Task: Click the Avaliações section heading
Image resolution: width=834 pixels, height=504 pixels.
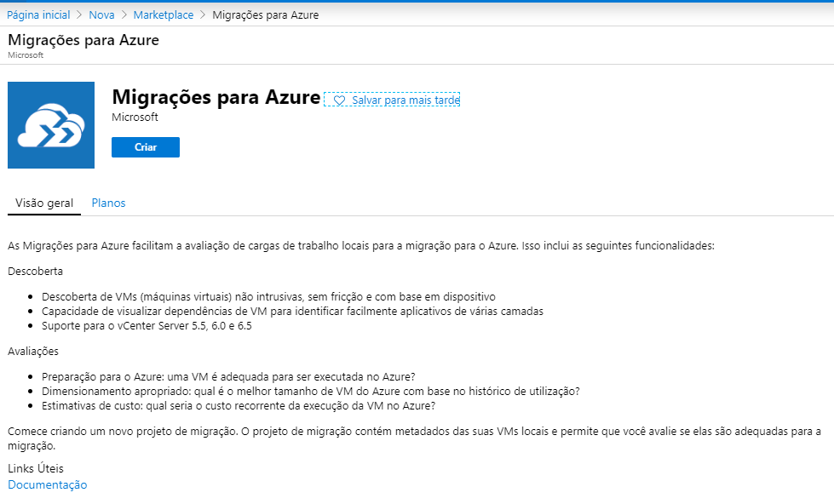Action: click(x=33, y=351)
